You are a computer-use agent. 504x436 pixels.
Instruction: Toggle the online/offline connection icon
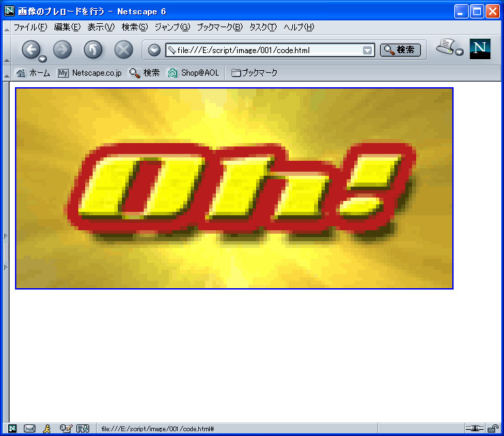pyautogui.click(x=474, y=429)
